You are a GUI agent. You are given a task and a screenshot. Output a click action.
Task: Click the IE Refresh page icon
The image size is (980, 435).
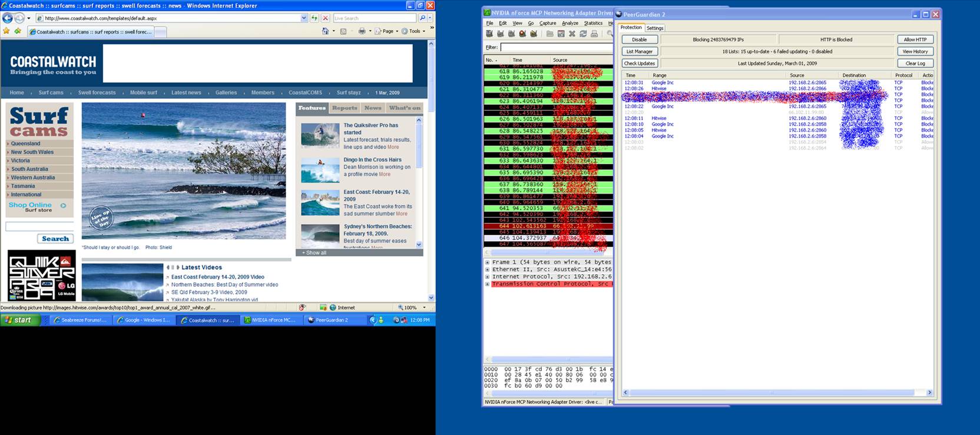(314, 18)
